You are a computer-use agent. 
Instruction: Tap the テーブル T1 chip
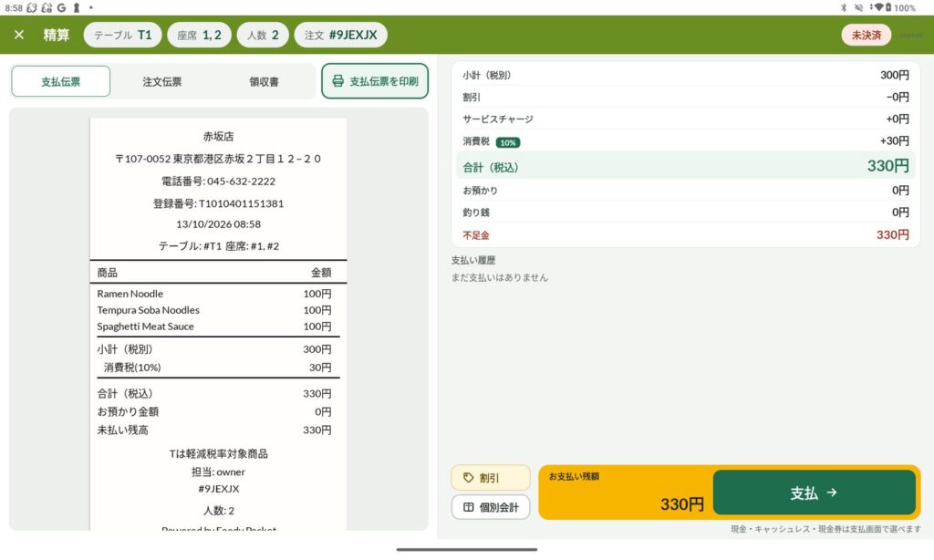click(123, 35)
